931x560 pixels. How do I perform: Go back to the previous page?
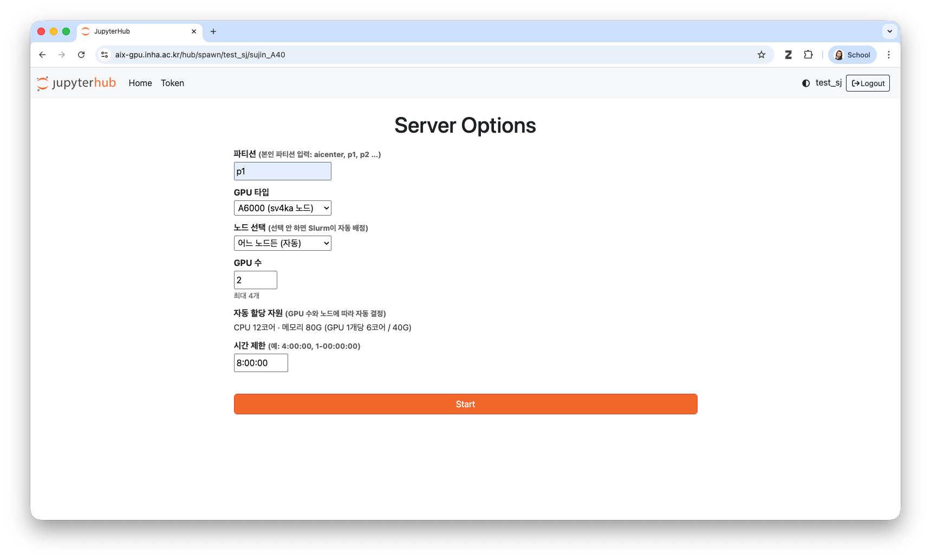tap(42, 55)
